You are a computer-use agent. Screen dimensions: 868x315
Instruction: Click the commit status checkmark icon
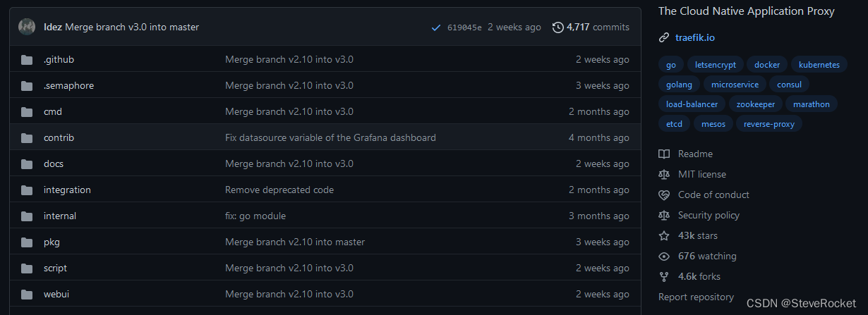(435, 27)
